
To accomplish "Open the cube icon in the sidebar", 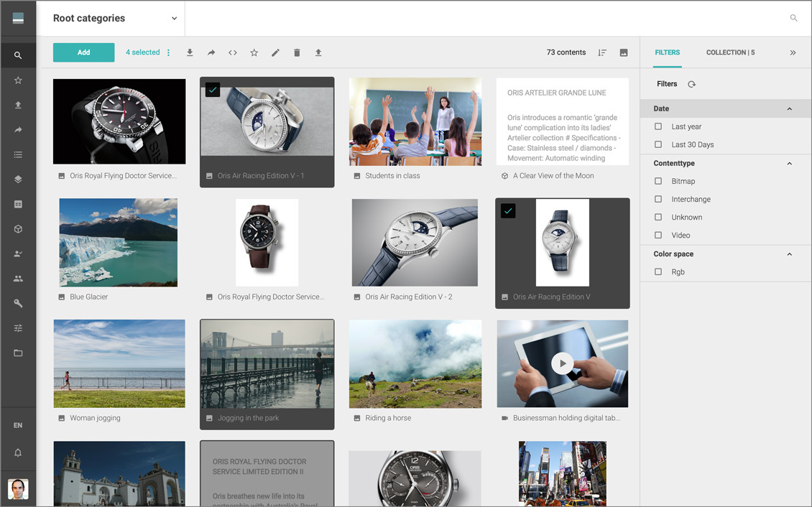I will tap(18, 229).
